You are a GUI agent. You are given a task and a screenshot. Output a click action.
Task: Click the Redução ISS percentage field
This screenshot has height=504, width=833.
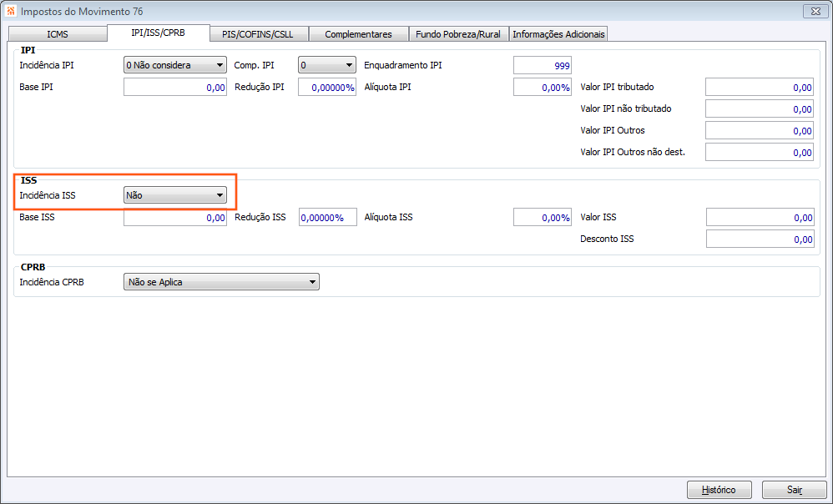point(328,217)
